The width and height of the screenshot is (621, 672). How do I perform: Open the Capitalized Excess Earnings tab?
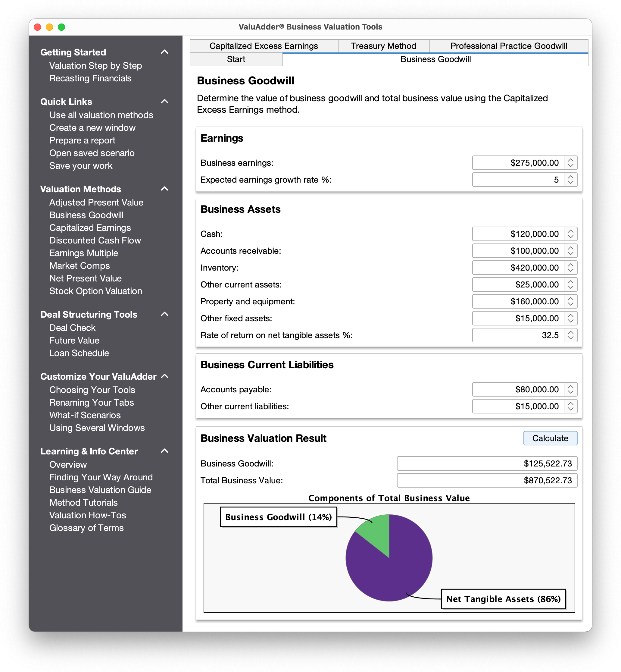point(264,46)
